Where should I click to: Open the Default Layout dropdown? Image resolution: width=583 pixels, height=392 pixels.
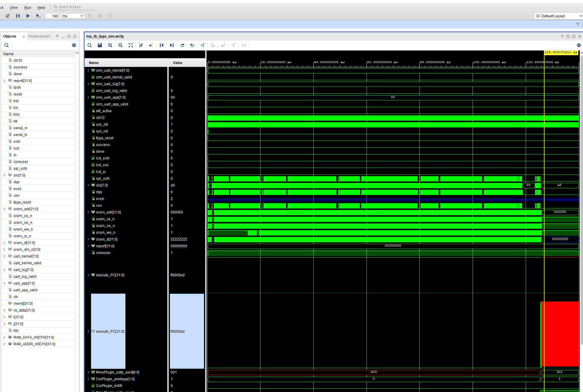559,16
